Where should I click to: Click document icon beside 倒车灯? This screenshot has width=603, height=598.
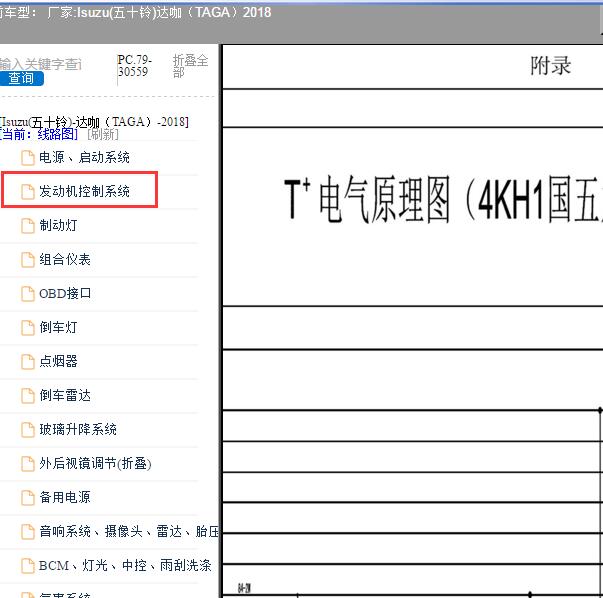(27, 328)
